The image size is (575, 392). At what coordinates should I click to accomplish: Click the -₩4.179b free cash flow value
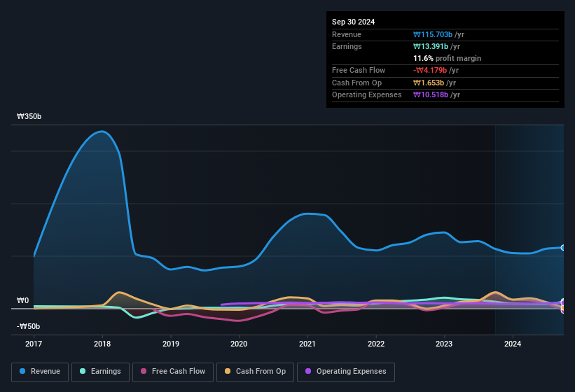430,70
